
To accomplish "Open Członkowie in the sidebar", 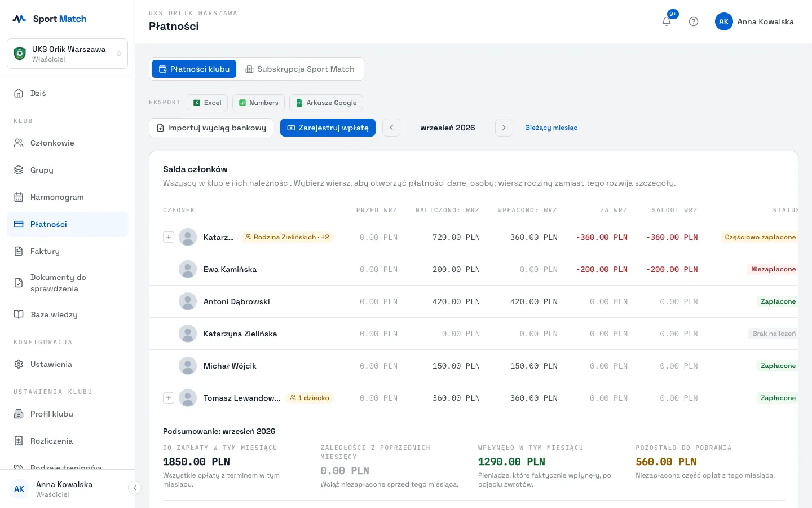I will [67, 143].
